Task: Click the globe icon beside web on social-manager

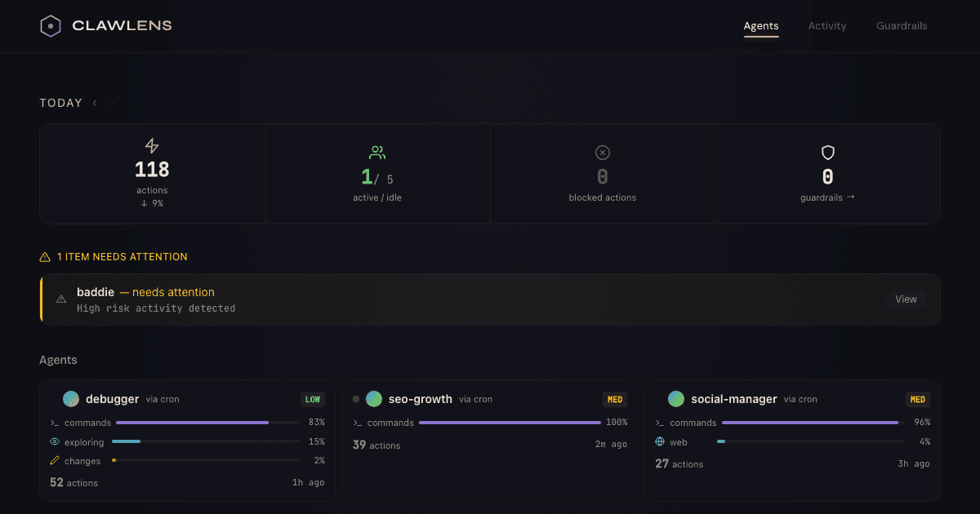Action: 658,441
